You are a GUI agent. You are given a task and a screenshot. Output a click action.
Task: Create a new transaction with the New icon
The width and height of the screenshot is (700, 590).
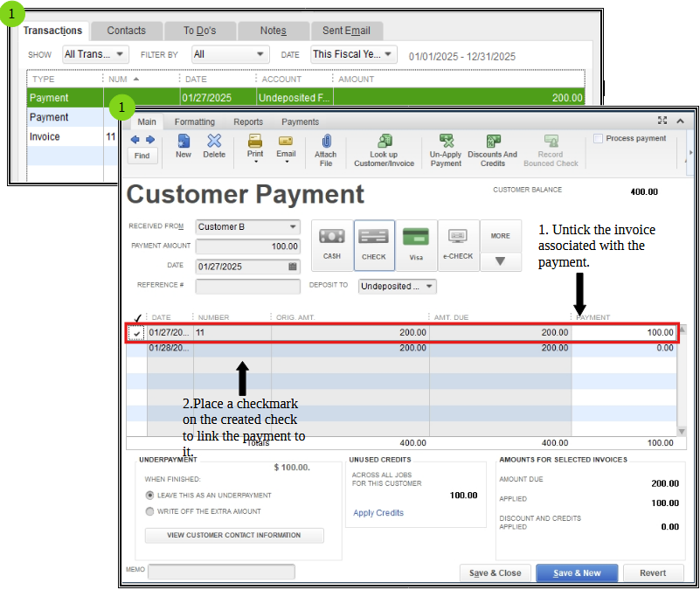(183, 147)
